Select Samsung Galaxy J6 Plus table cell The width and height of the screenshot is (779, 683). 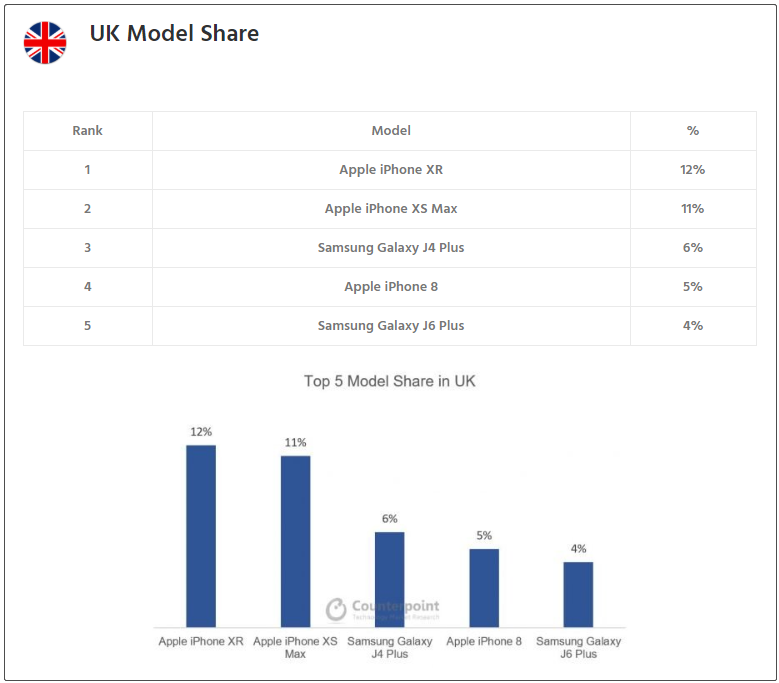pos(391,326)
